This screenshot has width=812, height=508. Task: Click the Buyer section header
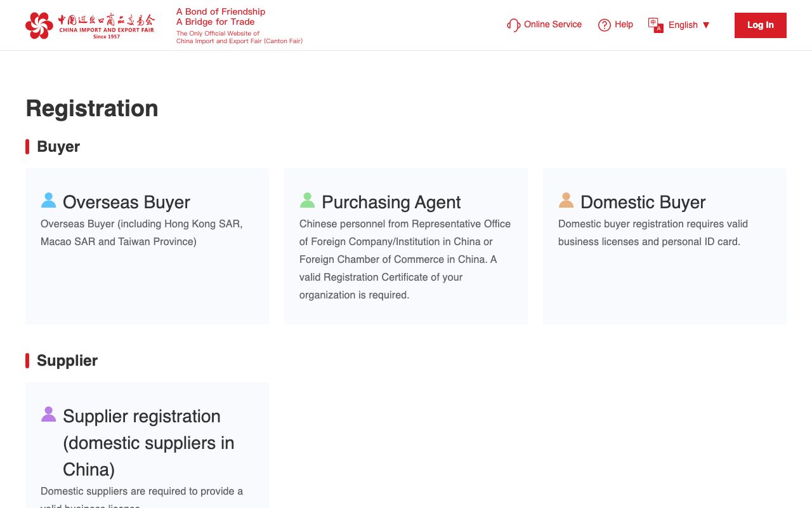point(58,147)
